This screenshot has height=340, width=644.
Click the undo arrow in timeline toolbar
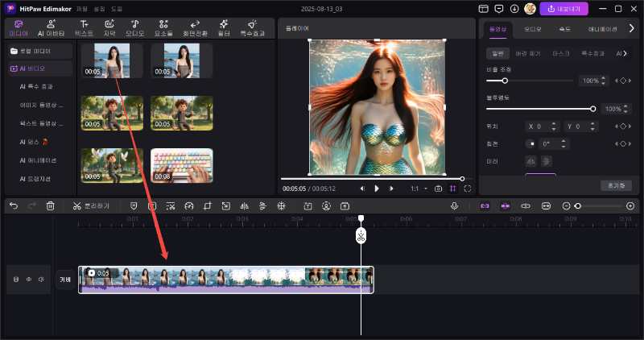coord(14,206)
